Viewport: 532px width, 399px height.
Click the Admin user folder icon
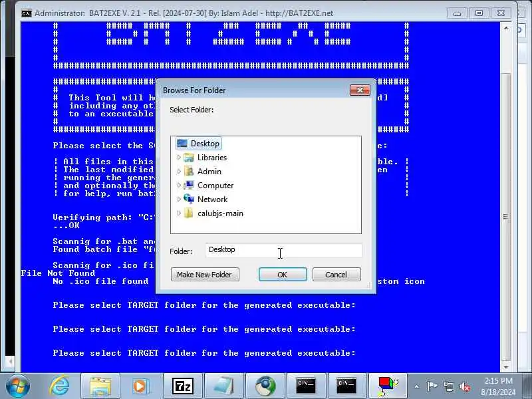coord(189,172)
